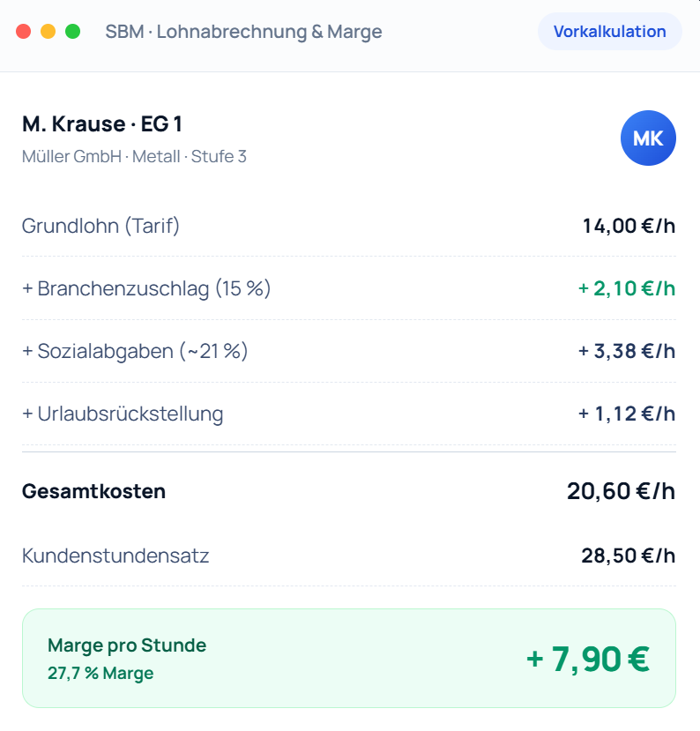Select the Sozialabgaben (~21 %) row
The width and height of the screenshot is (700, 731).
[348, 351]
